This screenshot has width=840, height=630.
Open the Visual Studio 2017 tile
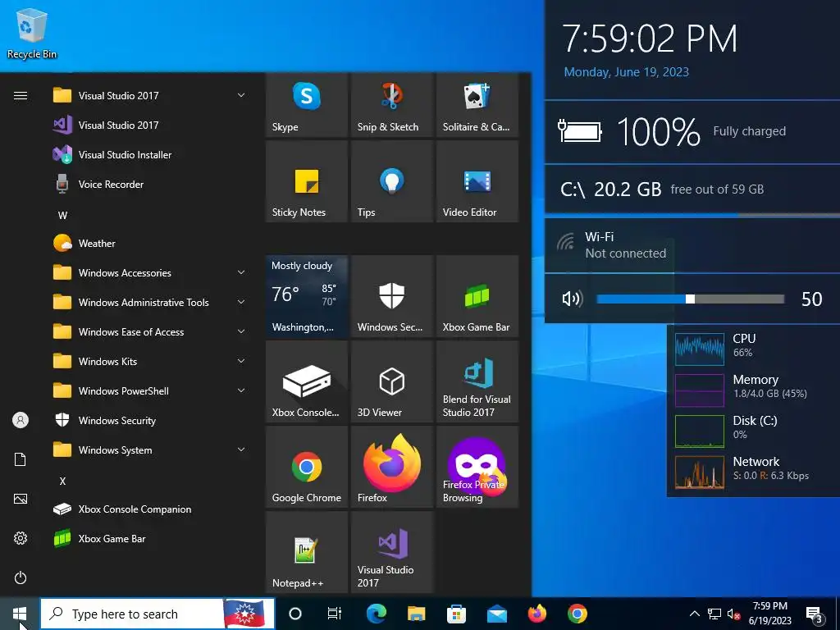tap(391, 552)
